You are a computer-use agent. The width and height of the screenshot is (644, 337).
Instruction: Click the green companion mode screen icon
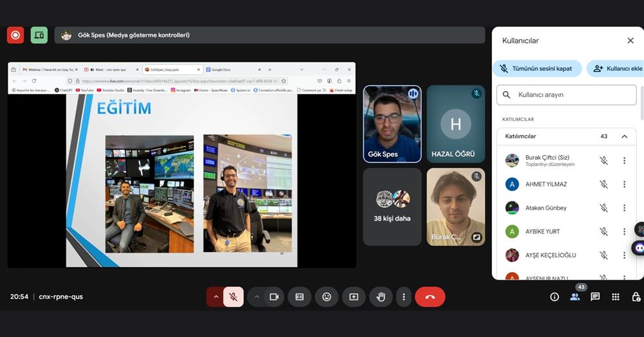pos(39,35)
